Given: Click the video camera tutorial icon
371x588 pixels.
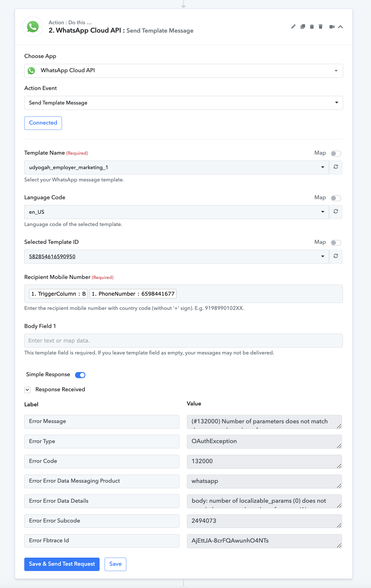Looking at the screenshot, I should [332, 27].
